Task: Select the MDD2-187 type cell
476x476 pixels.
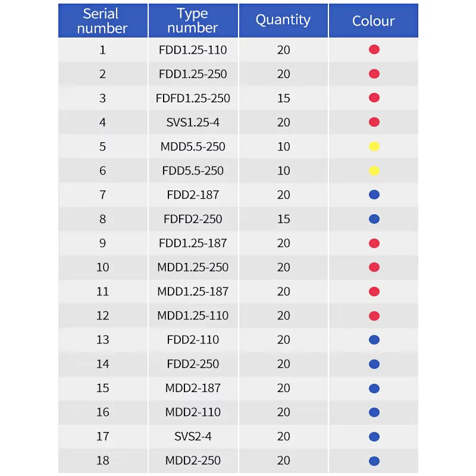Action: (x=193, y=388)
